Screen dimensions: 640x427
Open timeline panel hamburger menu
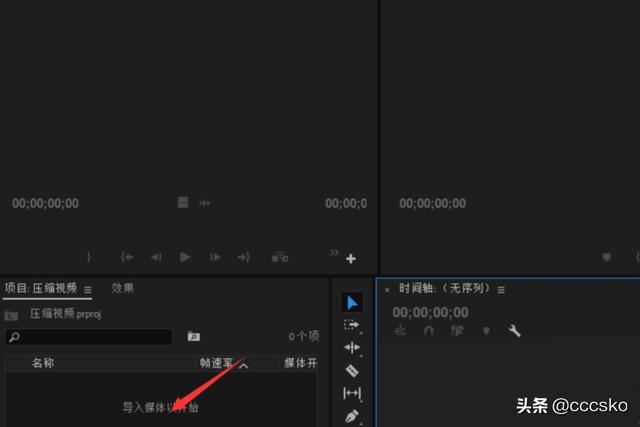(x=501, y=289)
